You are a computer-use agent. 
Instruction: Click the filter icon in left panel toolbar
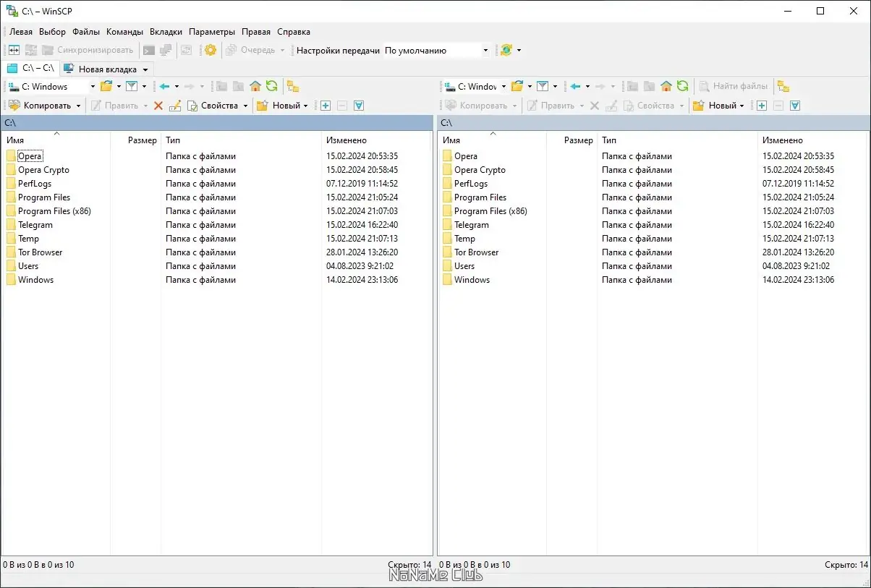[131, 86]
